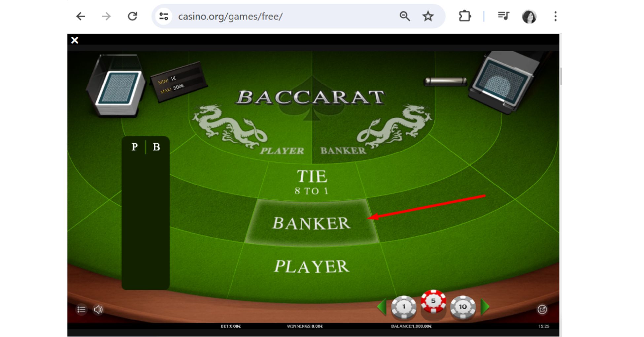Open the fullscreen icon at bottom right
The image size is (644, 337).
tap(542, 309)
